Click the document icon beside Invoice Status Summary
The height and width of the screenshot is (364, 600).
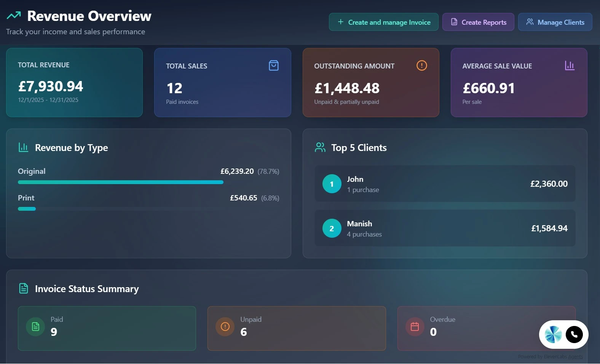(24, 288)
